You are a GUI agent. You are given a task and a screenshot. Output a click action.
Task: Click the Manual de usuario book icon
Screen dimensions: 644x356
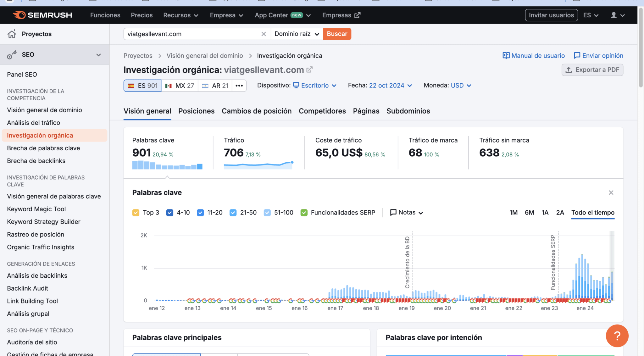[506, 56]
